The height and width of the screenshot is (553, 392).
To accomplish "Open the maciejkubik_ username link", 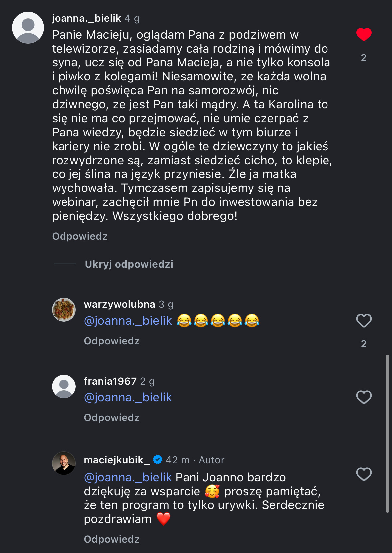I will [x=117, y=460].
